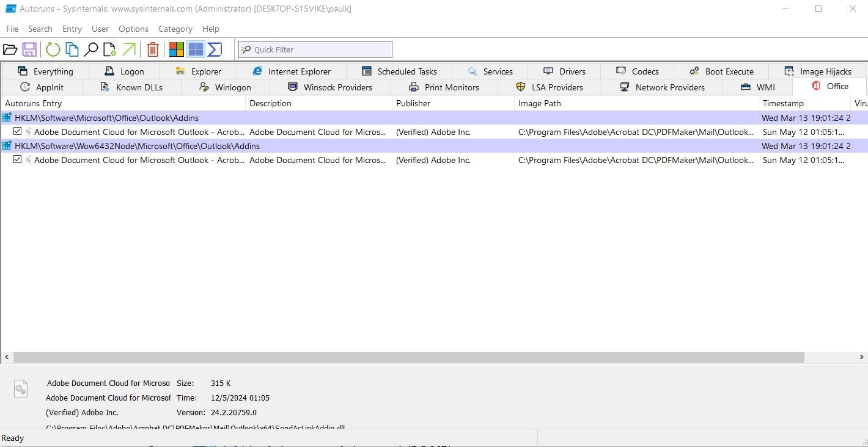Click registry icon of HKLM\Software\Microsoft\Office row

point(7,118)
